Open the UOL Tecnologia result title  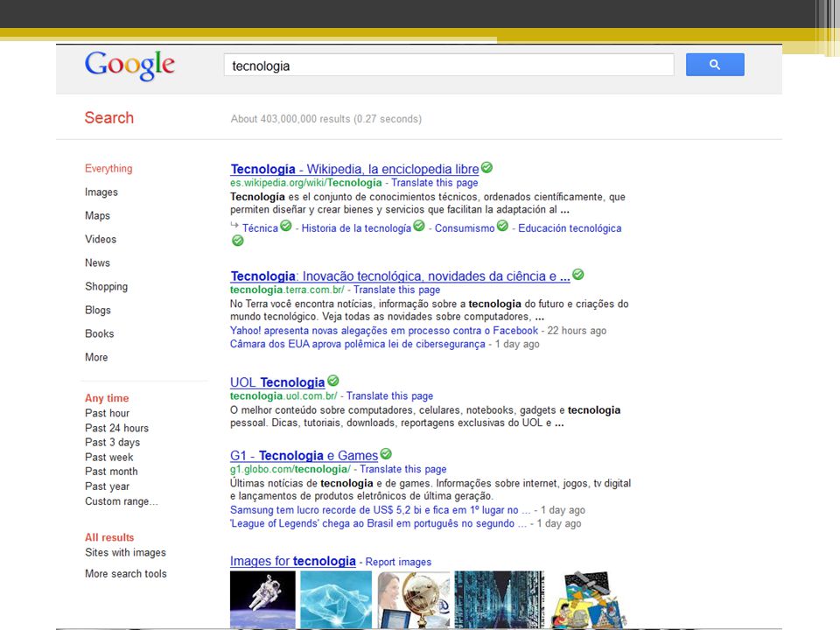click(277, 382)
